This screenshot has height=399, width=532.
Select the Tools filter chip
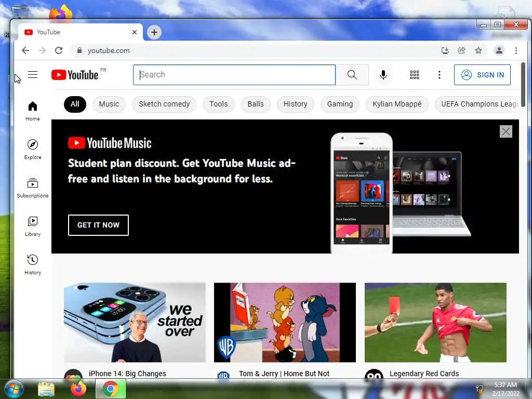click(219, 104)
